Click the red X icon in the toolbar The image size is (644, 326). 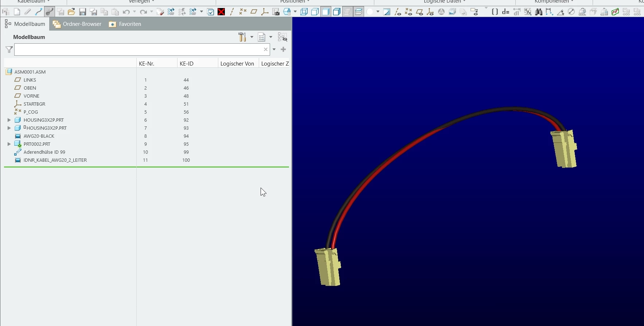(x=221, y=12)
